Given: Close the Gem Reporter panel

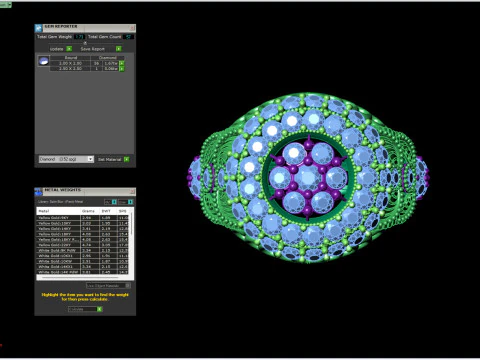Looking at the screenshot, I should pos(132,28).
